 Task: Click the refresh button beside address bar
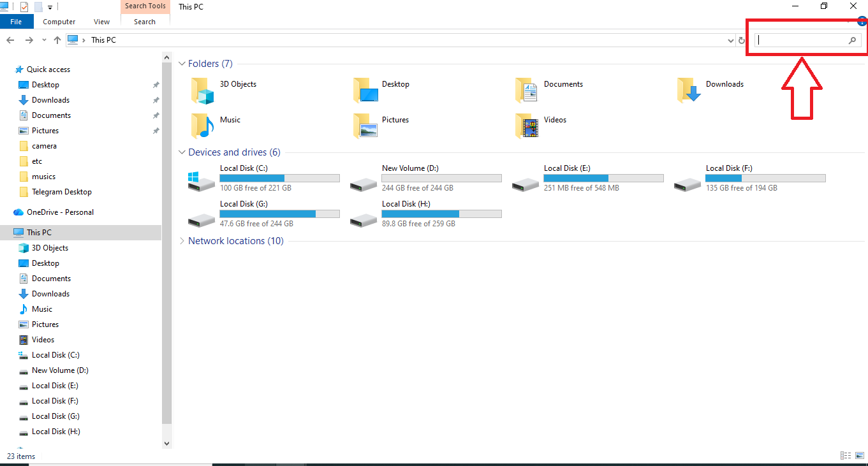click(741, 40)
